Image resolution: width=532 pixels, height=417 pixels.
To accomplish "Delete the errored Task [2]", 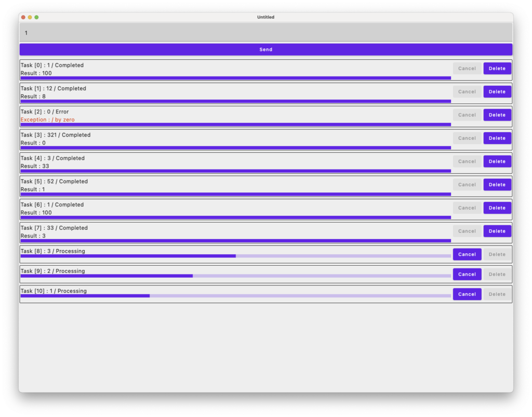I will click(x=497, y=115).
